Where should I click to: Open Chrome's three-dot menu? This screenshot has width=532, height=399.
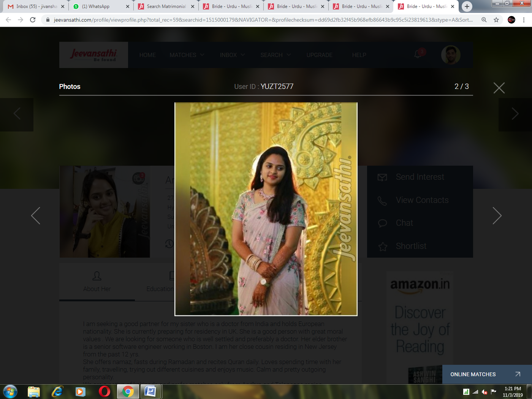(524, 20)
